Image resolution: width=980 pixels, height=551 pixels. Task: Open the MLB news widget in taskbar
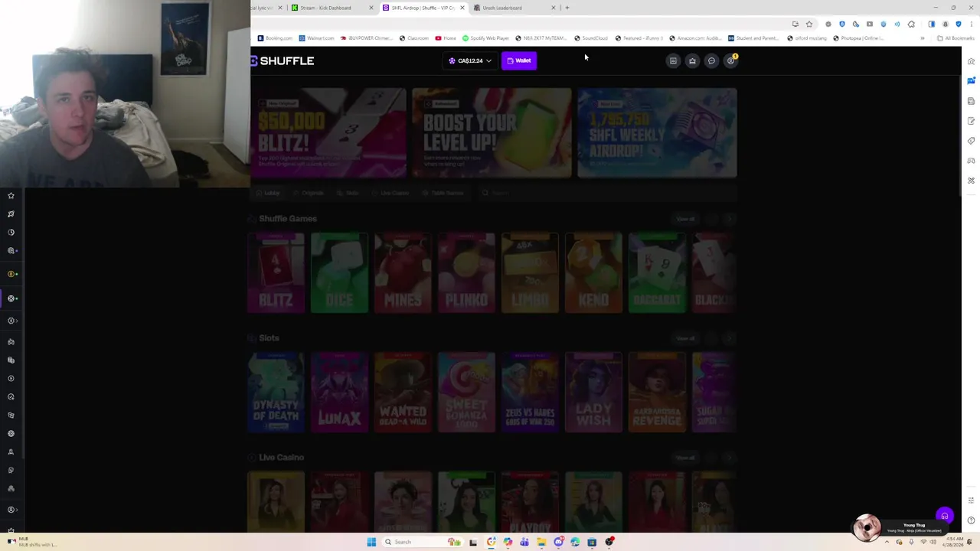pyautogui.click(x=31, y=542)
